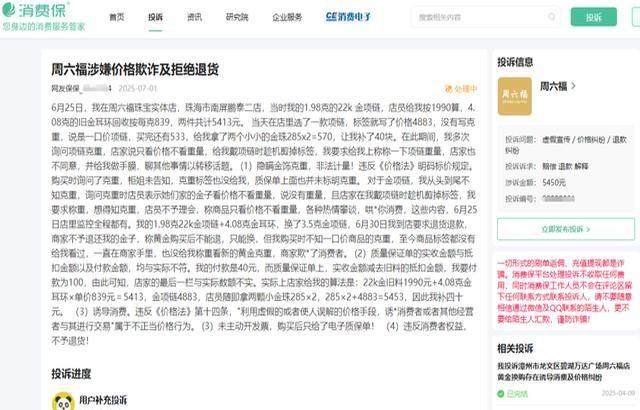Click the complaint title 周六福涉嫌价格欺诈及拒绝退货
This screenshot has width=640, height=410.
[135, 69]
